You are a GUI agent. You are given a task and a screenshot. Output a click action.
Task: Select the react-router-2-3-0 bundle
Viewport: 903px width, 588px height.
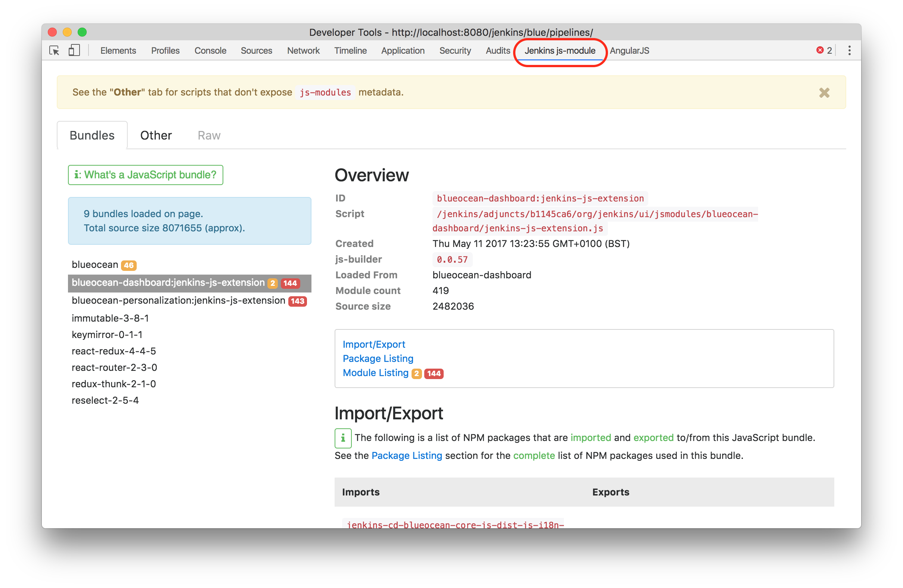pos(114,367)
